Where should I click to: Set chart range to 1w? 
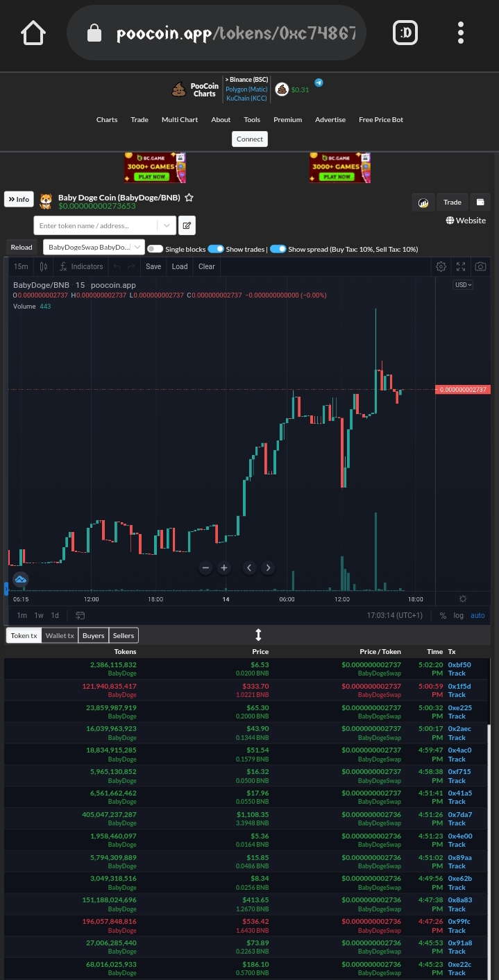pos(39,615)
